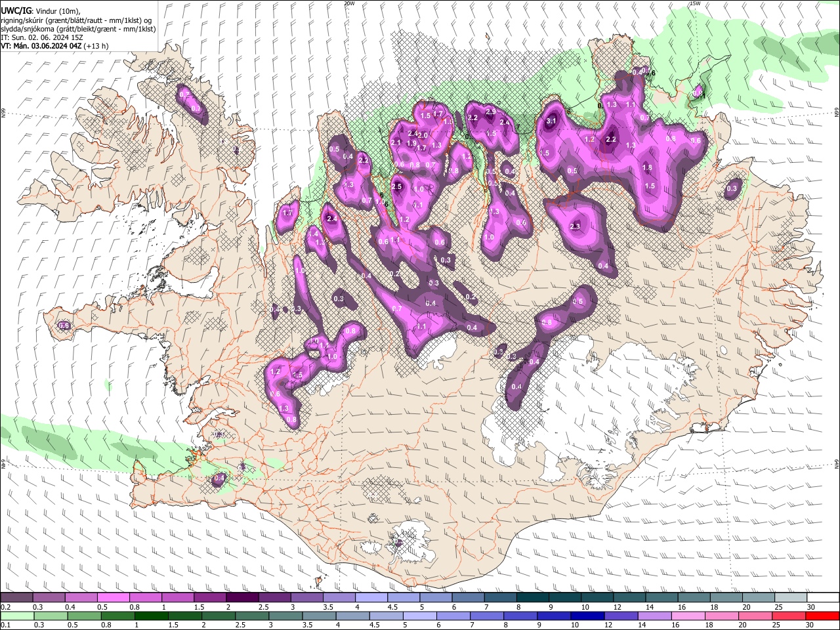Click the rain legend swatch for 1.5–2 mm
840x630 pixels.
(x=184, y=616)
